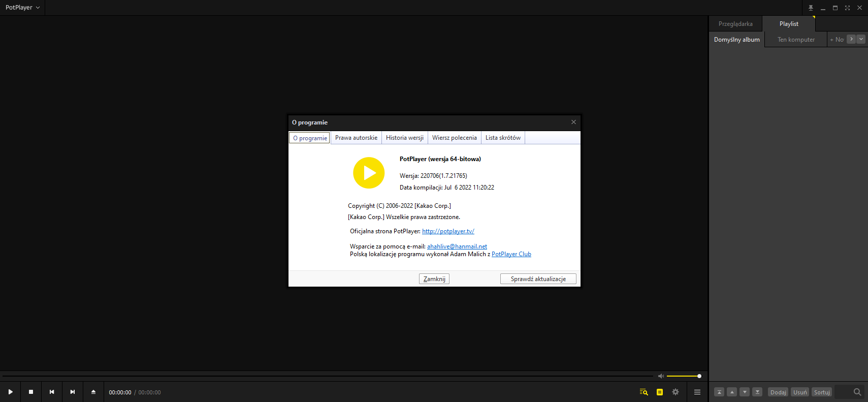Open the Historia wersji tab

(x=405, y=138)
